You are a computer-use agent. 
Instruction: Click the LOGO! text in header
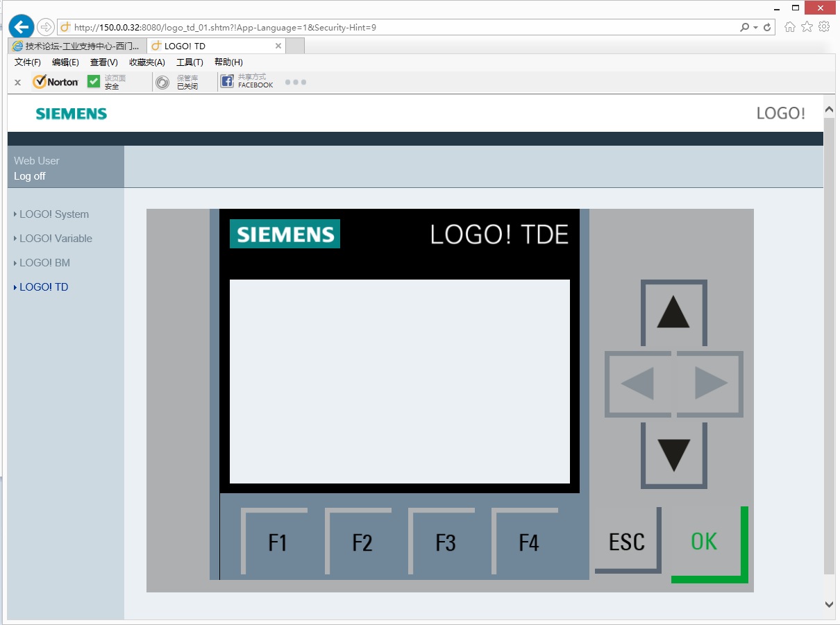[x=781, y=113]
